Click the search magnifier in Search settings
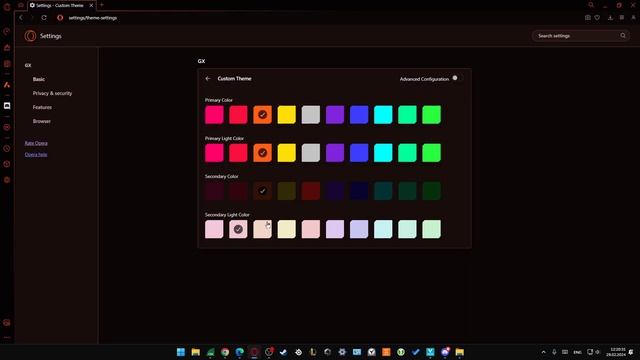This screenshot has width=640, height=360. pos(623,36)
